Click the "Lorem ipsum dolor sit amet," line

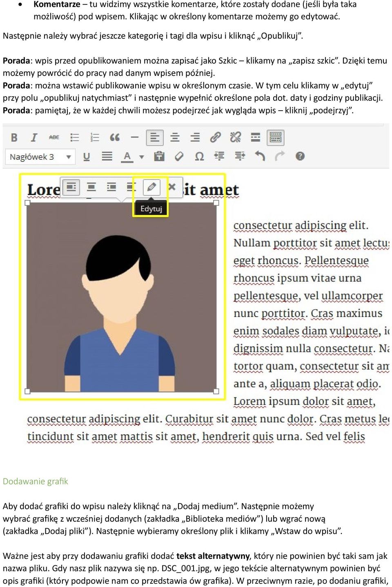pyautogui.click(x=304, y=402)
